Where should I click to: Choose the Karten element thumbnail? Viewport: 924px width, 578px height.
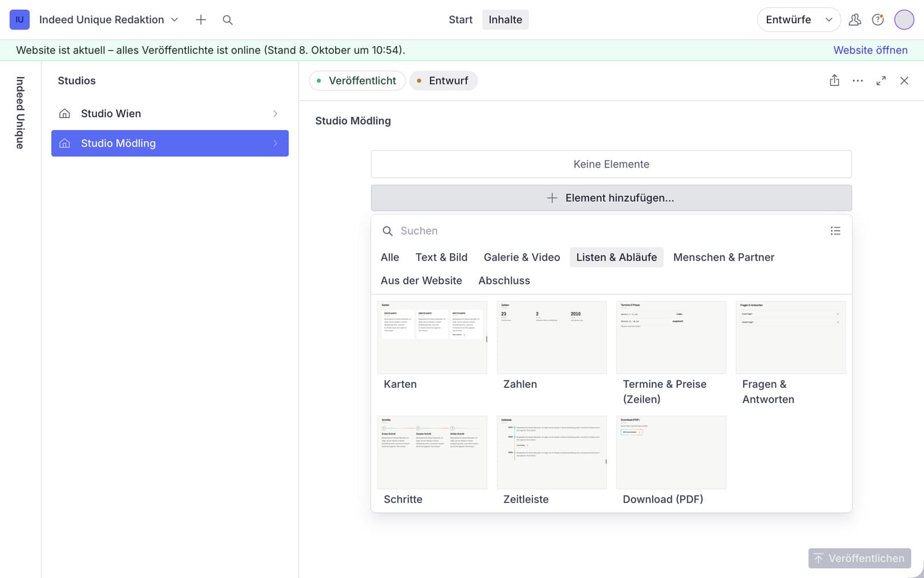point(432,338)
